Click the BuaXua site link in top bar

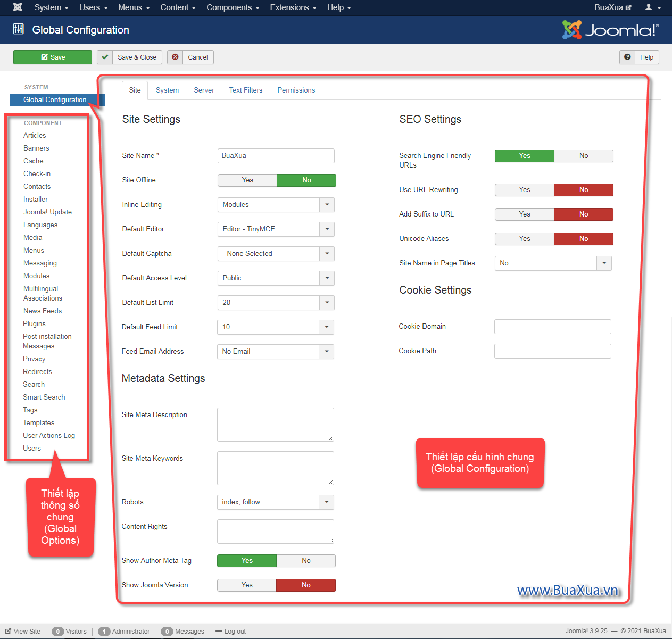click(x=613, y=7)
